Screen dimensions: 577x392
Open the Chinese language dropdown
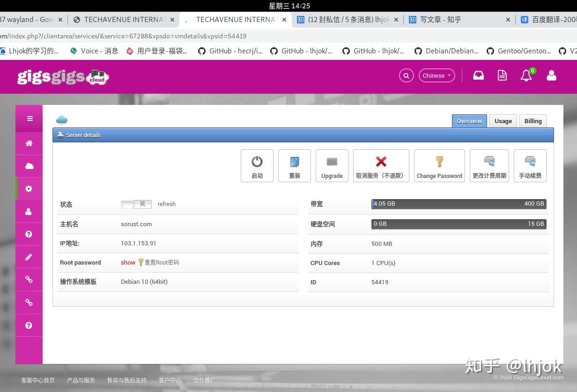pos(436,75)
